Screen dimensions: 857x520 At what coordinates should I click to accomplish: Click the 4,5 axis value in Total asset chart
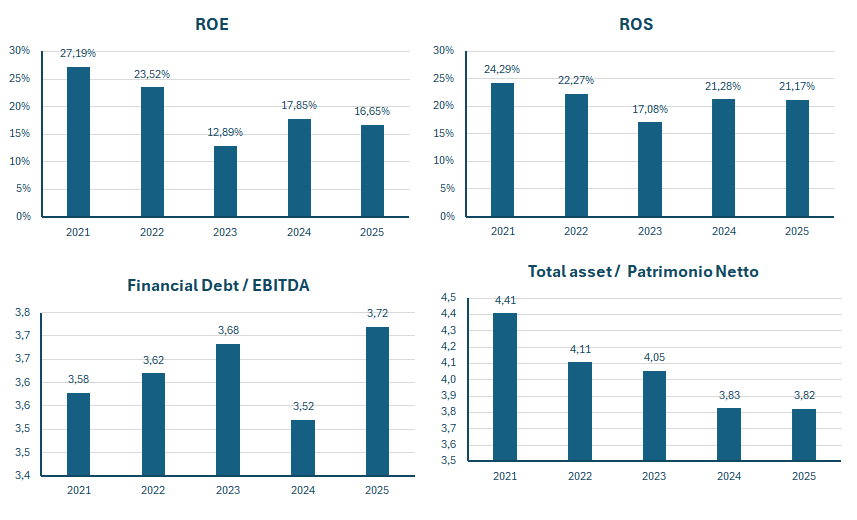coord(448,297)
